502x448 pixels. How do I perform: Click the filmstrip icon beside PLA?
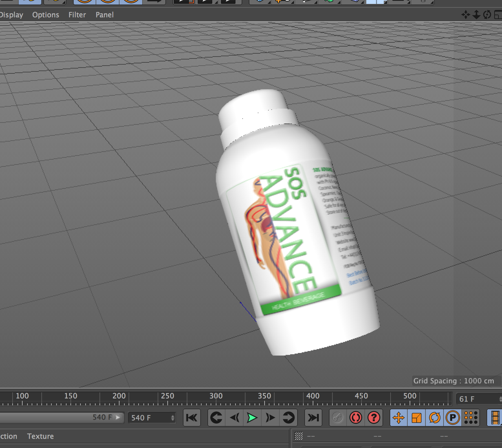(x=495, y=418)
